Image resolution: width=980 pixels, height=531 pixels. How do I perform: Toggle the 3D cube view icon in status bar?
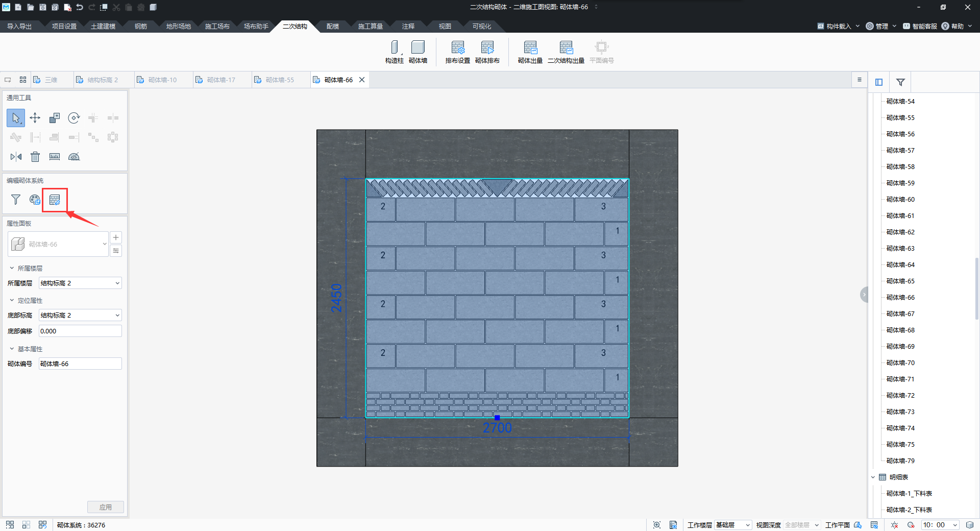point(970,525)
